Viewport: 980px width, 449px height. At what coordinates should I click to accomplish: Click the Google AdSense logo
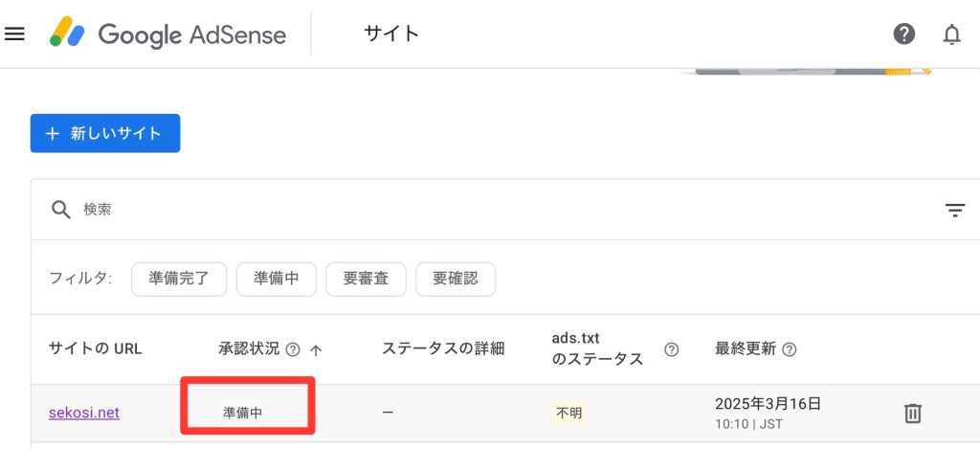pos(168,34)
